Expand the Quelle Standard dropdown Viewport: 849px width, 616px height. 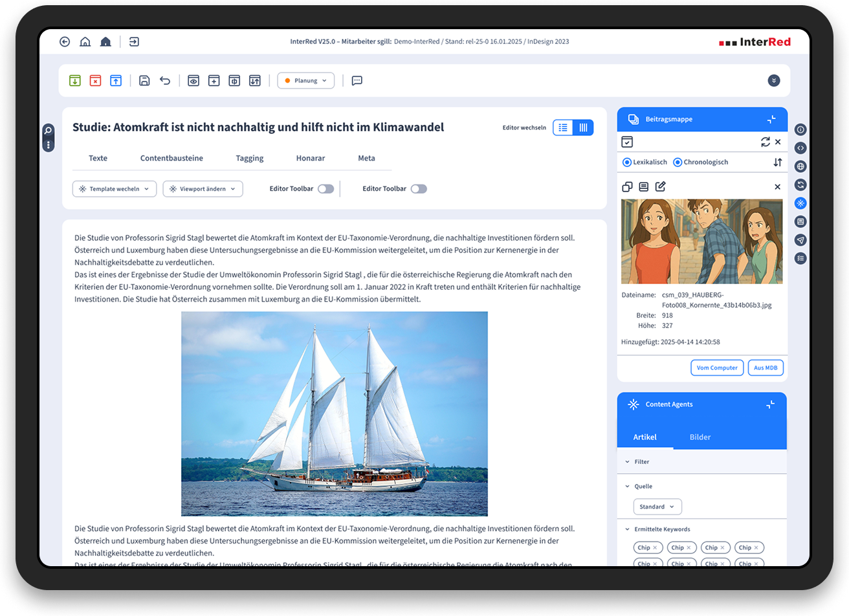tap(657, 507)
